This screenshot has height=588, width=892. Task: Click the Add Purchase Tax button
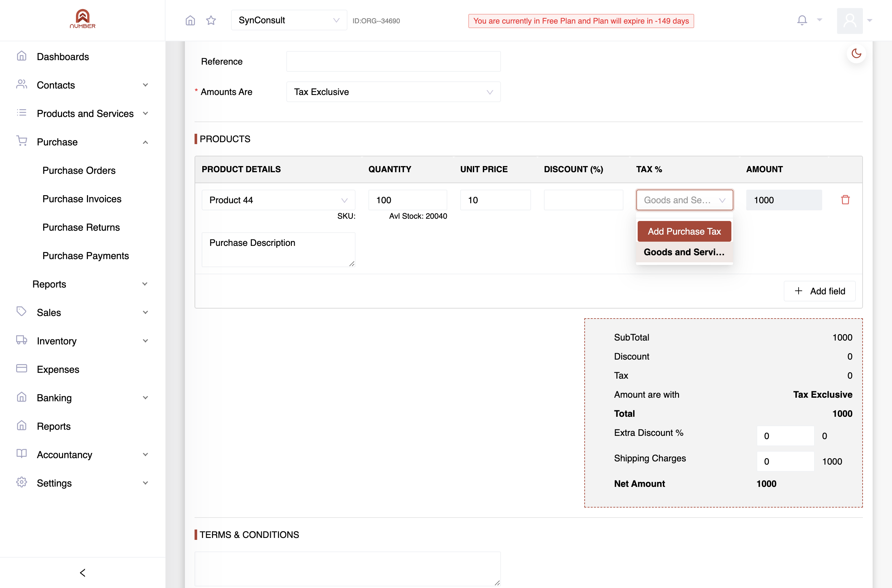pyautogui.click(x=684, y=231)
